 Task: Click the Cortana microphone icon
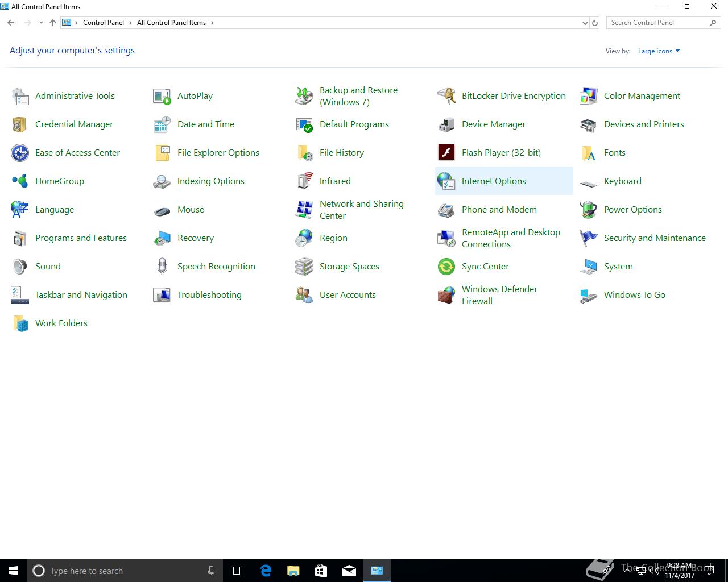(211, 571)
